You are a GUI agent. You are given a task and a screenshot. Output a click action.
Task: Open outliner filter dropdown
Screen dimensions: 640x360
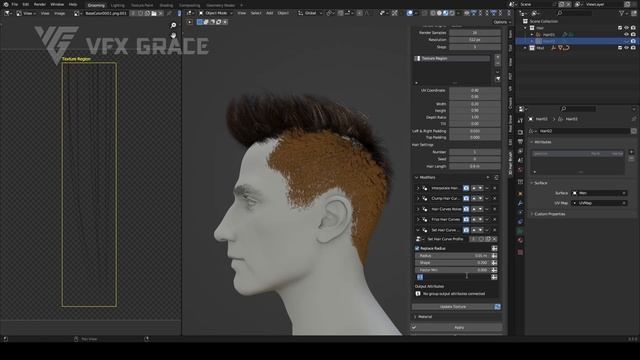tap(623, 13)
